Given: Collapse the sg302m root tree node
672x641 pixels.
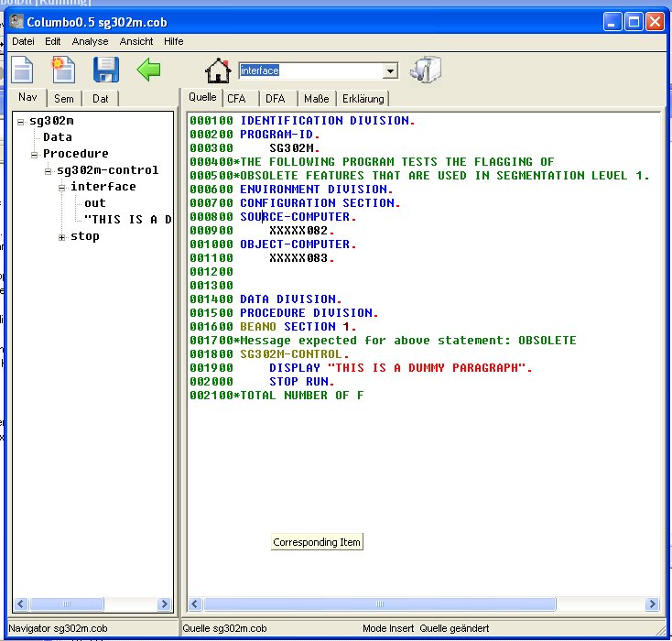Looking at the screenshot, I should click(21, 121).
